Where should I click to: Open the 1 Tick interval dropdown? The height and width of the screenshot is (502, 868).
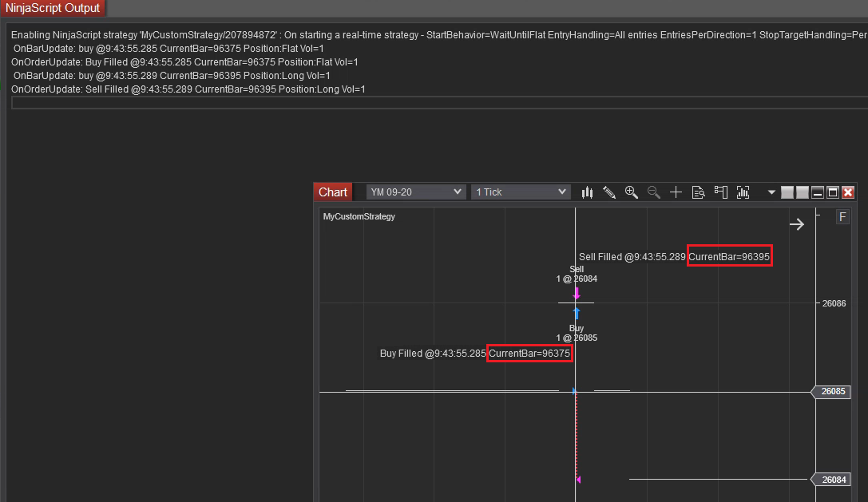[521, 192]
